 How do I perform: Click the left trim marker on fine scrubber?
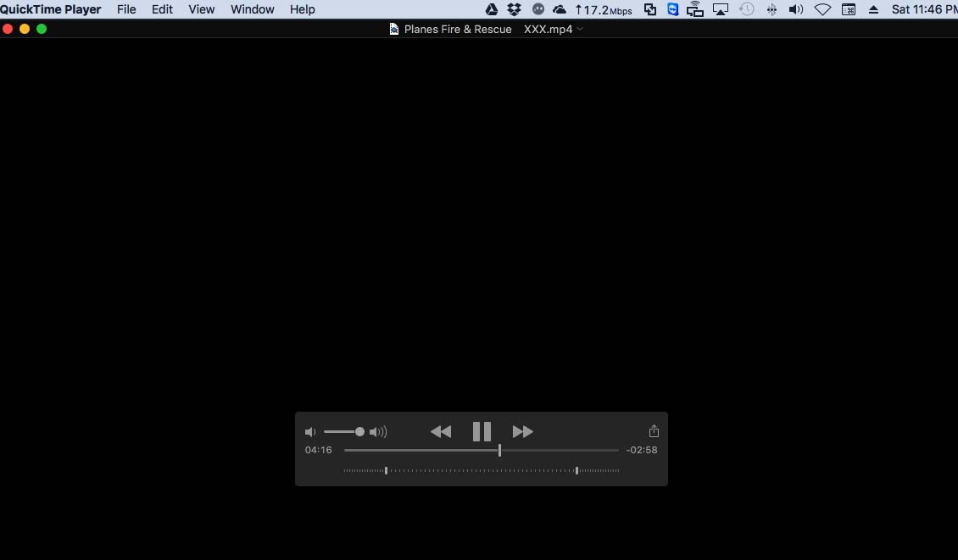click(x=386, y=470)
